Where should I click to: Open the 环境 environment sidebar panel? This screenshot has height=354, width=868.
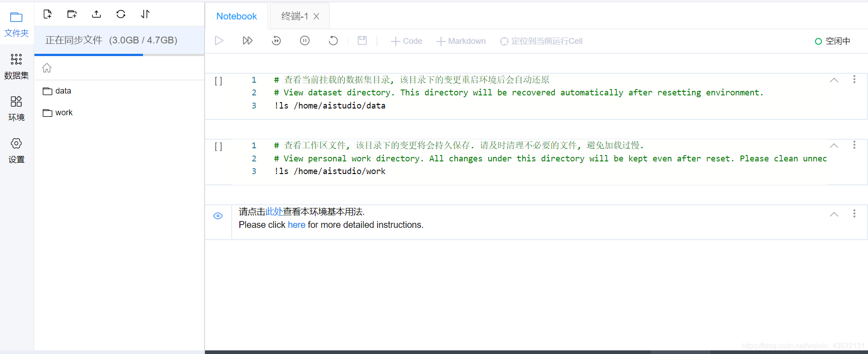pyautogui.click(x=16, y=109)
